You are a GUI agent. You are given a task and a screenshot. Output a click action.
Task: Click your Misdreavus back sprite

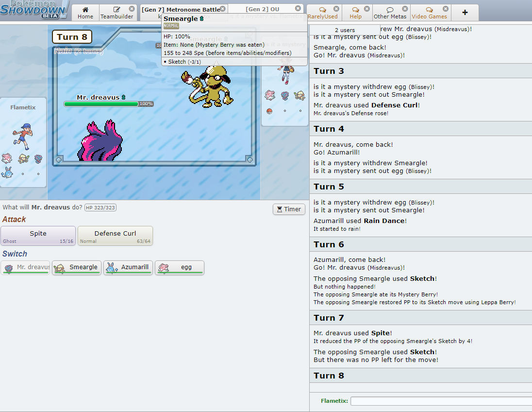(100, 140)
